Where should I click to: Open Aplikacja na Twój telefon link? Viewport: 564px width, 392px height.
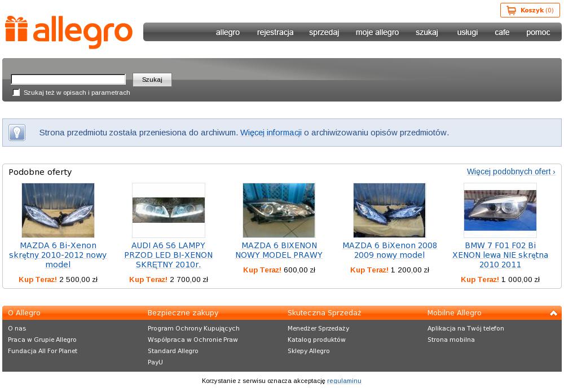(x=465, y=328)
